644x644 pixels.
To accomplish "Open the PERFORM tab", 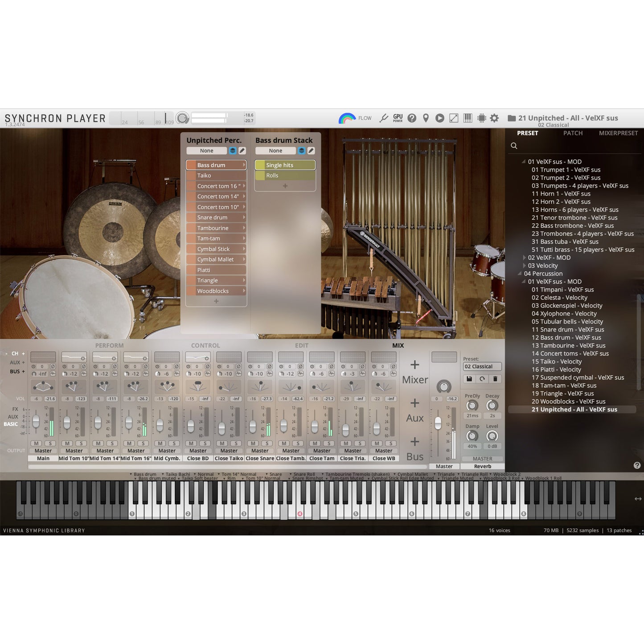I will 109,345.
